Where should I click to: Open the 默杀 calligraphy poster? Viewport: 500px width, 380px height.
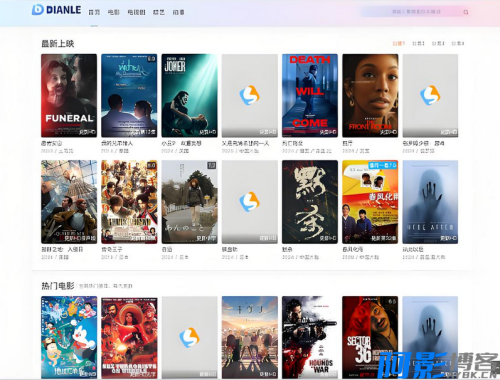[310, 202]
